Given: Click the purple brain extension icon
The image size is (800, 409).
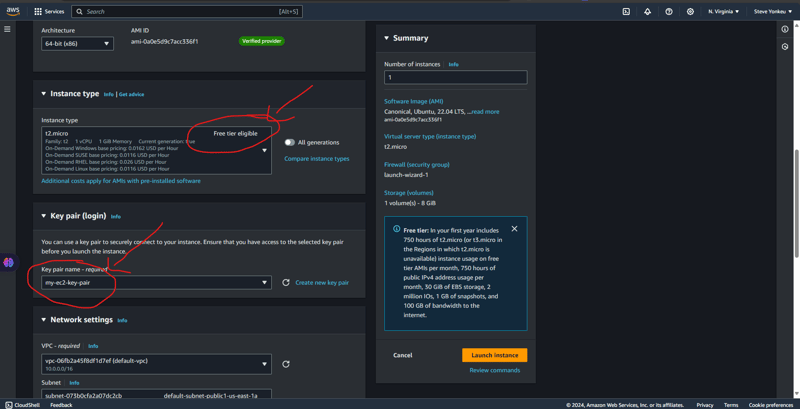Looking at the screenshot, I should point(8,262).
